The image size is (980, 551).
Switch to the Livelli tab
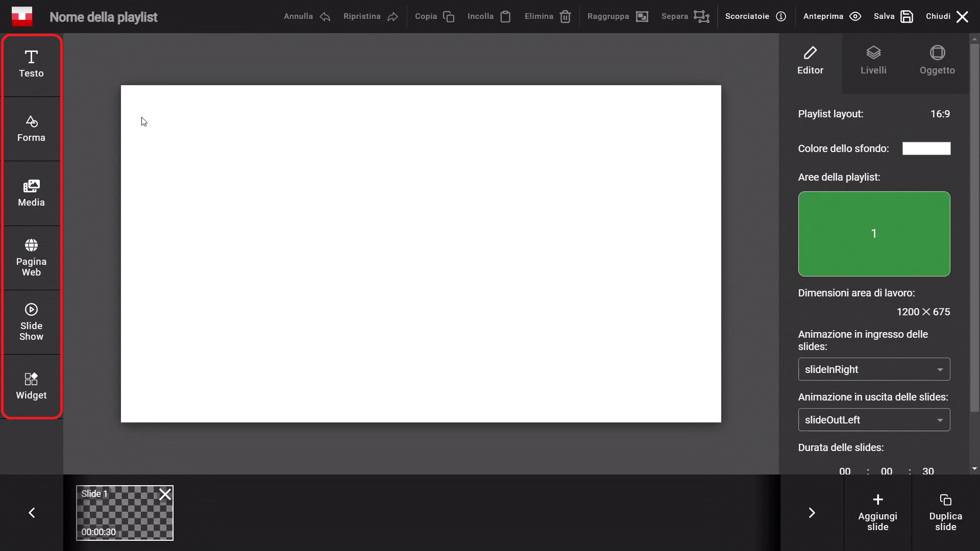pyautogui.click(x=873, y=60)
